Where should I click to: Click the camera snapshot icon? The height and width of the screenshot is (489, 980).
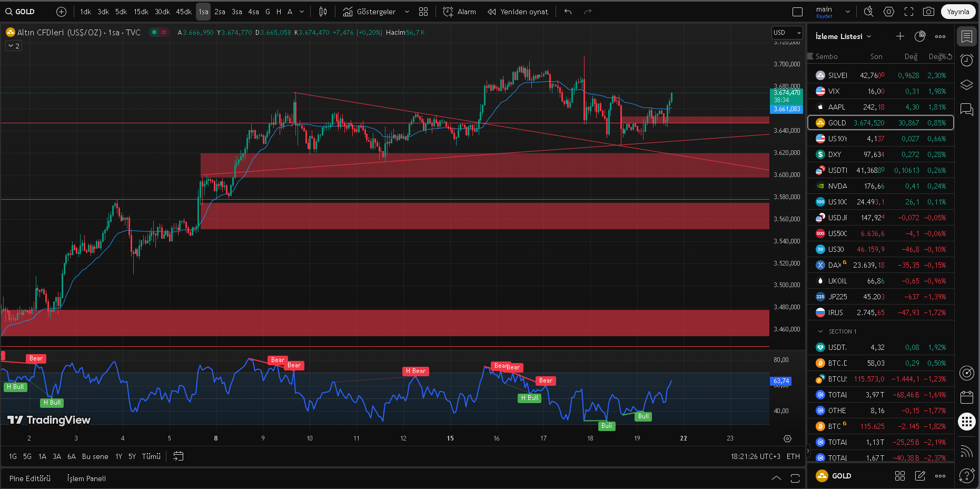coord(928,12)
